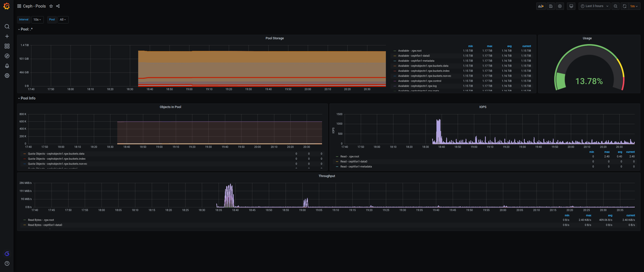Open the search dashboards icon
The width and height of the screenshot is (644, 272).
[7, 26]
